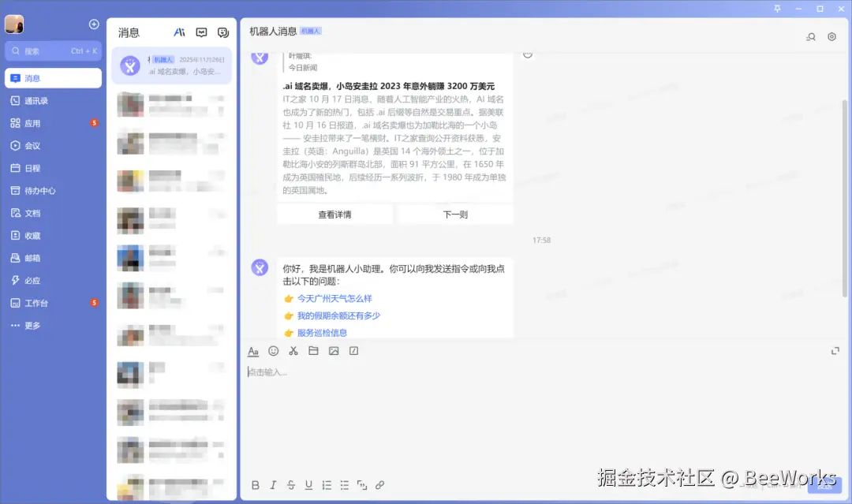The height and width of the screenshot is (504, 852).
Task: Open the add-contact search icon top right
Action: click(810, 37)
